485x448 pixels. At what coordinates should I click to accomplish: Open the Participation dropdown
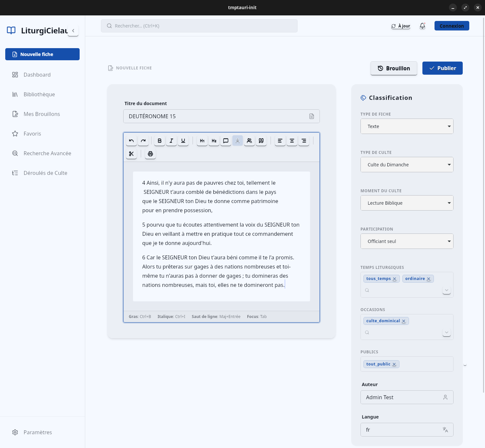tap(407, 241)
